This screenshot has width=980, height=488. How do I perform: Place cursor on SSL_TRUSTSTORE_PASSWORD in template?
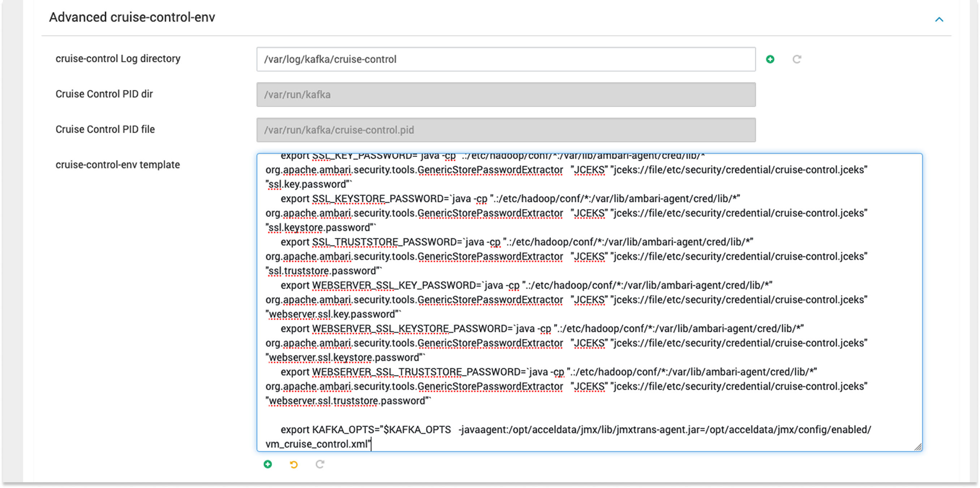(x=387, y=242)
